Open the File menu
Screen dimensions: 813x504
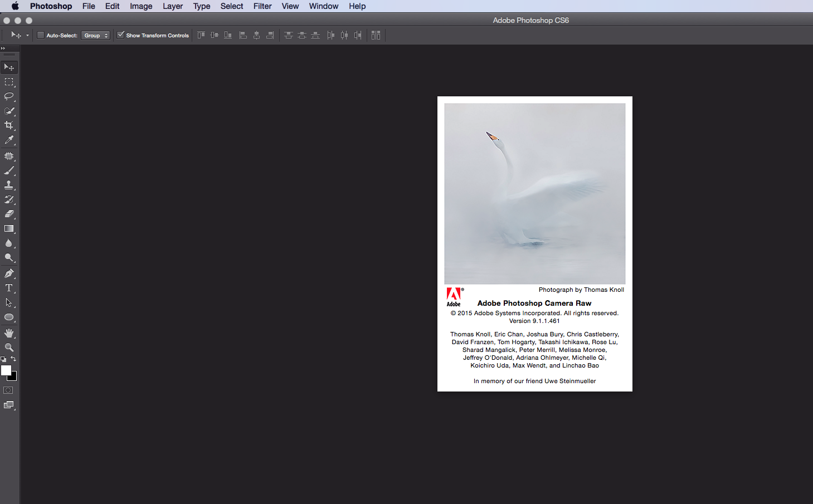click(x=89, y=6)
